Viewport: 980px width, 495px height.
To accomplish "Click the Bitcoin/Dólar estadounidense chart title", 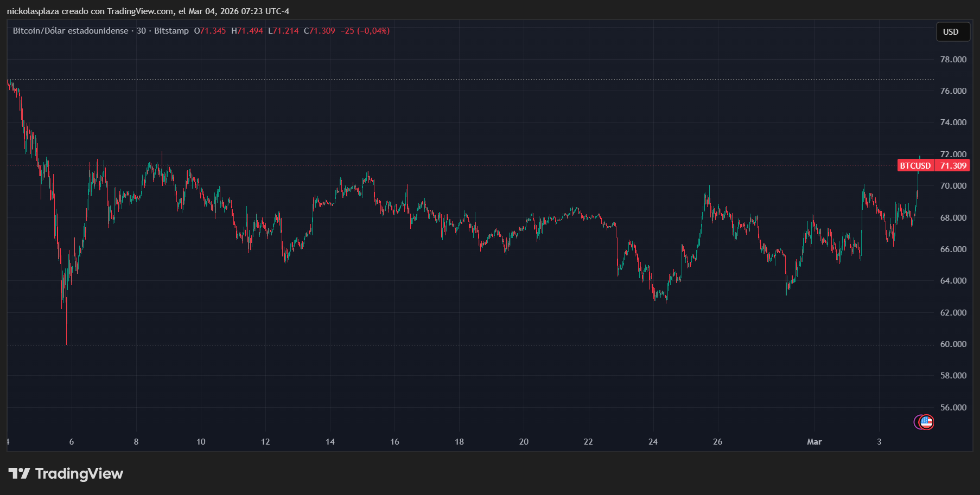I will 71,31.
